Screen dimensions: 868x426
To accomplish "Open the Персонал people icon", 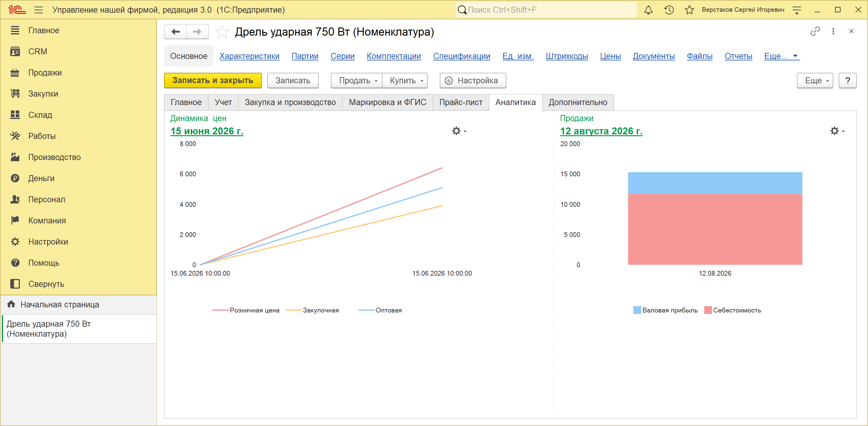I will pos(15,199).
